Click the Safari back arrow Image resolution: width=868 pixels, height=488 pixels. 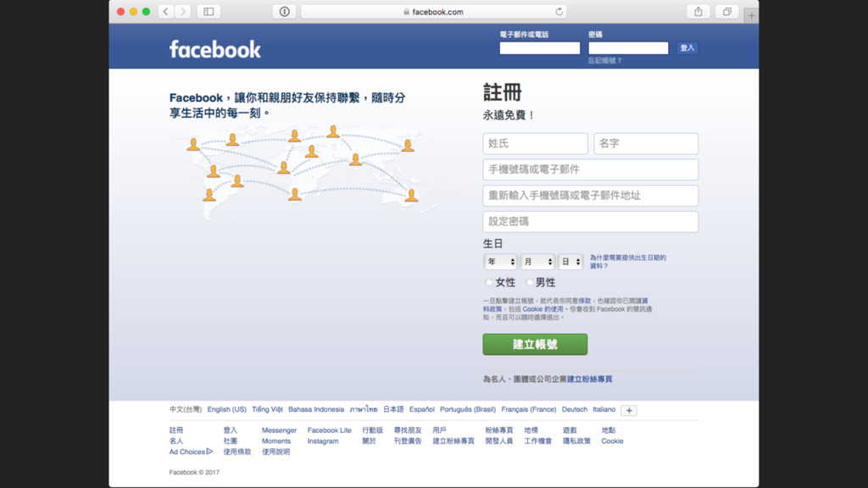click(x=165, y=12)
